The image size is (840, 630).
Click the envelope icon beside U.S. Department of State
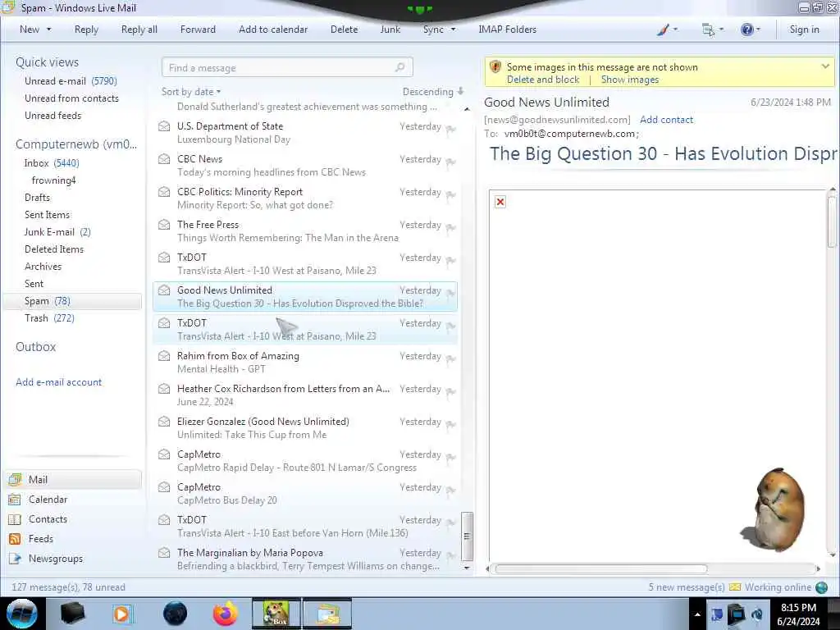(x=164, y=126)
